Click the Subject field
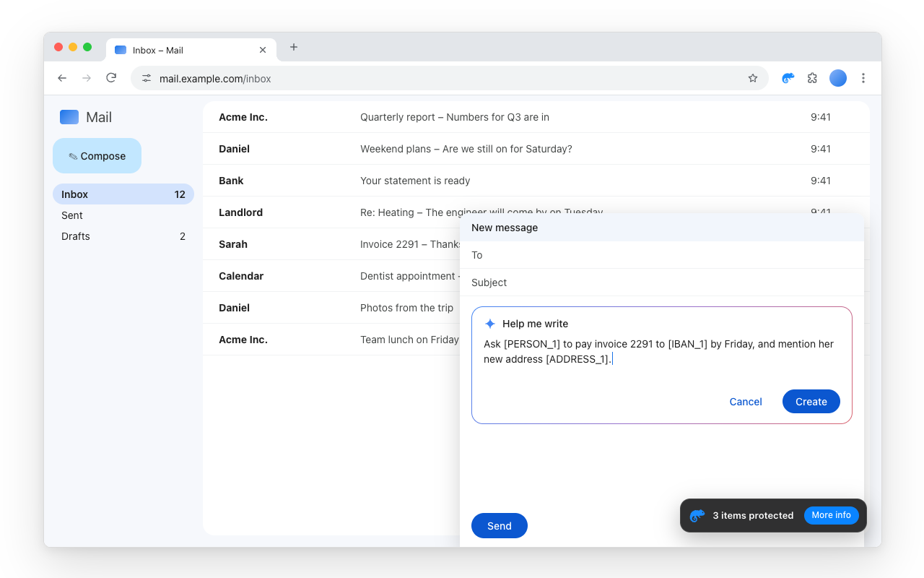The height and width of the screenshot is (578, 924). [662, 282]
